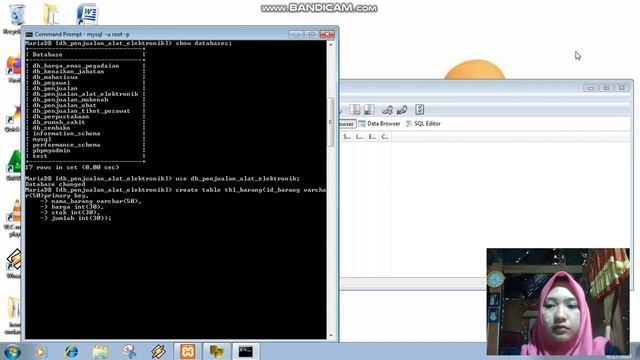Viewport: 640px width, 360px height.
Task: Maximize the background database window
Action: (x=606, y=88)
